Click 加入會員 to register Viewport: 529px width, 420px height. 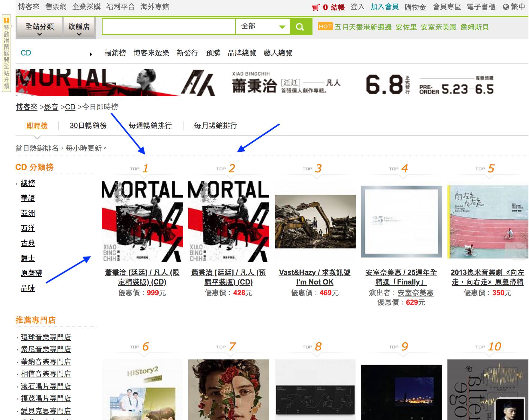(385, 7)
